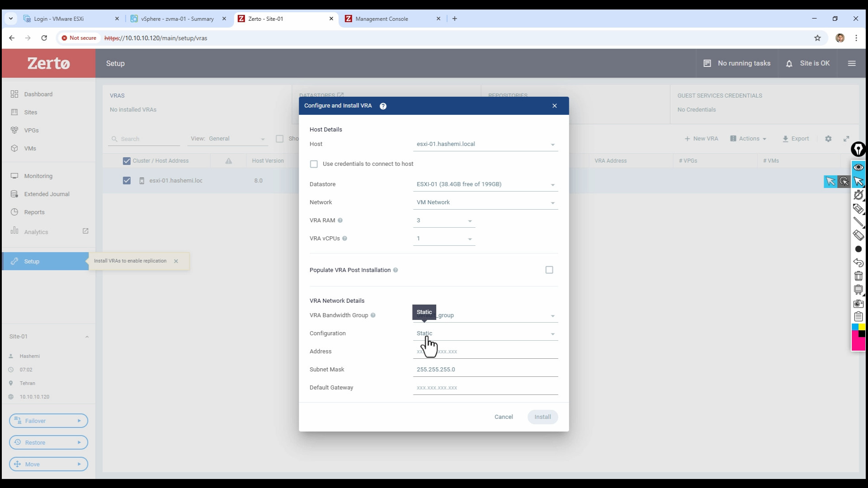Click the Failover button
The image size is (868, 488).
coord(48,421)
